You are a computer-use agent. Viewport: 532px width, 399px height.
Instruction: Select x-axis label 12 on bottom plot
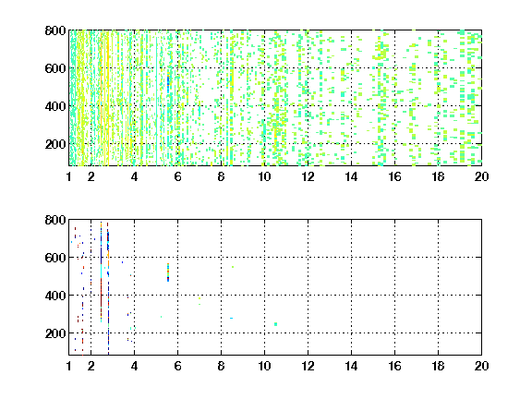[308, 366]
